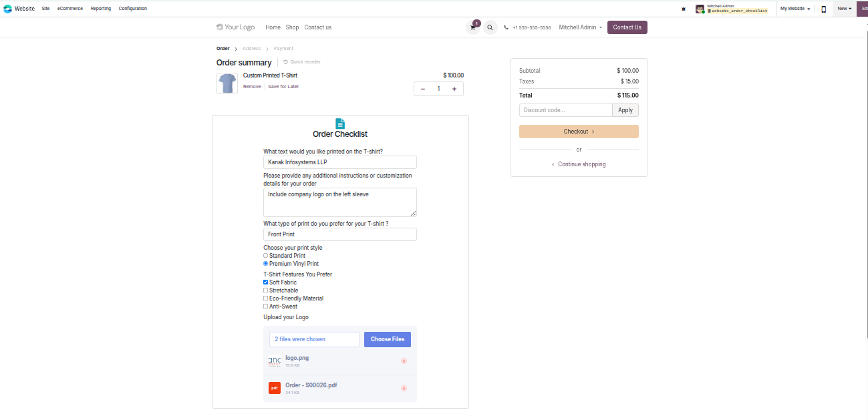Open the shopping cart icon
The width and height of the screenshot is (868, 420).
point(474,27)
